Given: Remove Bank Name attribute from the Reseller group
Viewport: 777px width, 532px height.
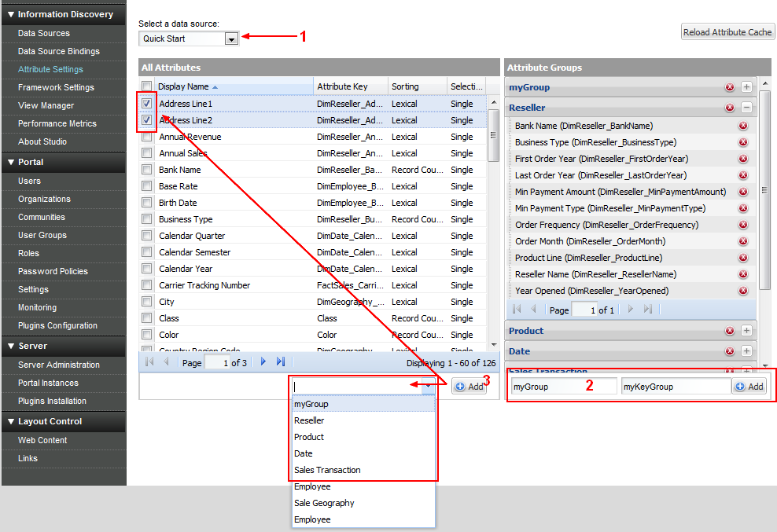Looking at the screenshot, I should click(742, 125).
